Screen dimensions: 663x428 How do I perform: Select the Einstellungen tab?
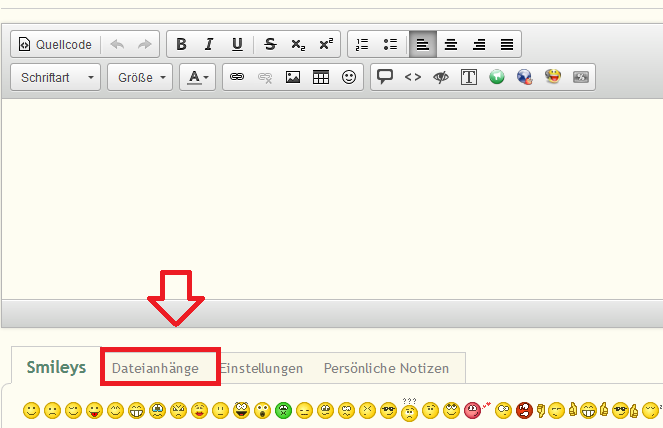(262, 368)
